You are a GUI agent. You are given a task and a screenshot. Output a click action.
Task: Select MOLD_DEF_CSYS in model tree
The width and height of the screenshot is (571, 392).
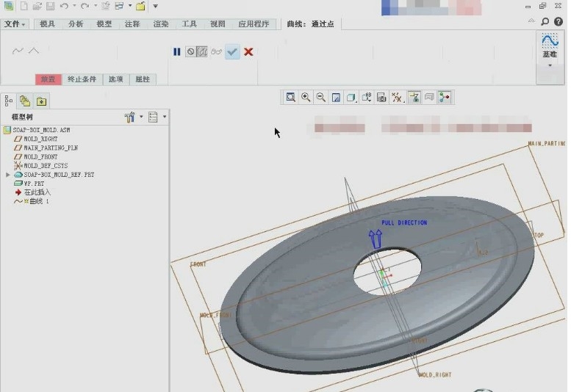[41, 165]
